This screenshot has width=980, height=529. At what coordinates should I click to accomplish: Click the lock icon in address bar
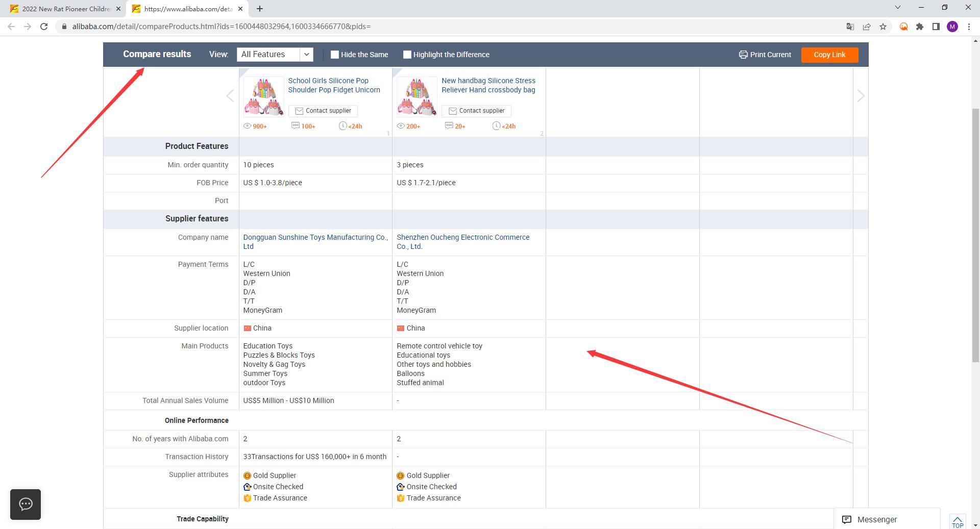(x=64, y=27)
